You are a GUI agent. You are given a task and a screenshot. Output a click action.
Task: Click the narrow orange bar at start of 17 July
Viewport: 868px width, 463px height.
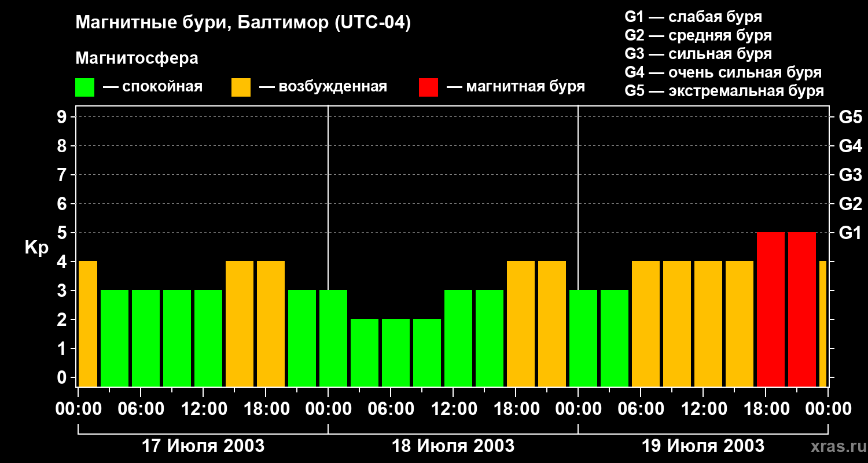(x=87, y=324)
